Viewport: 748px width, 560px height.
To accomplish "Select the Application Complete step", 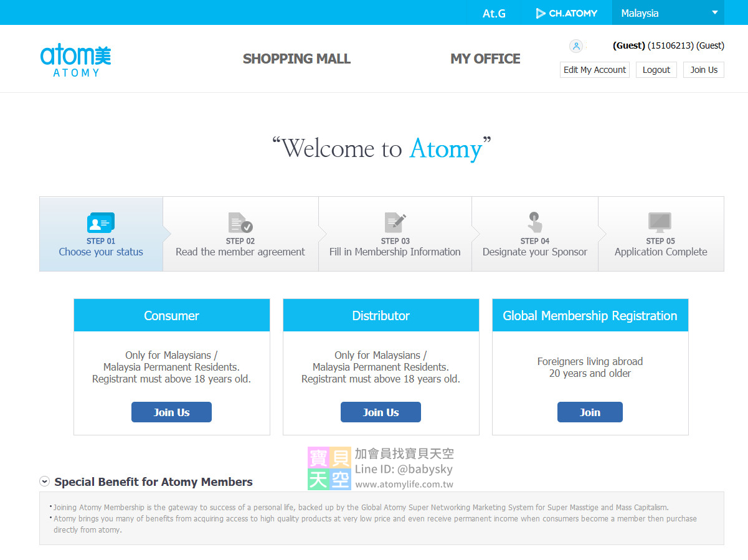I will pyautogui.click(x=661, y=234).
